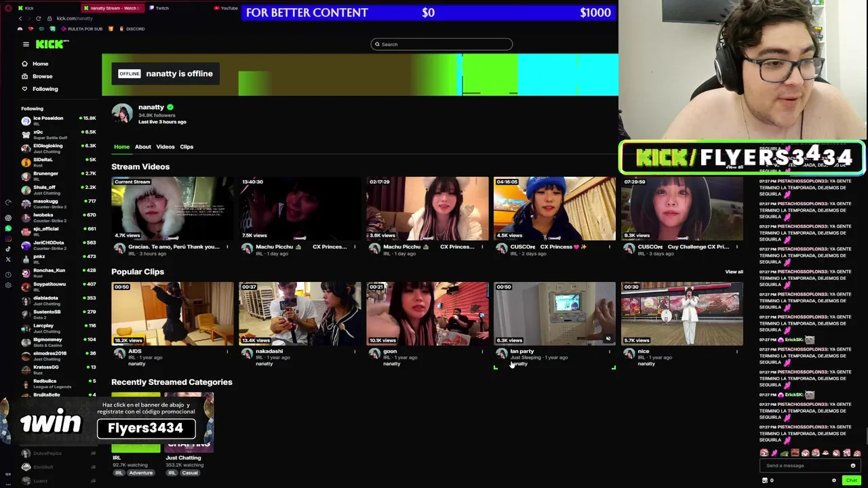Open the RULETA POR SUB bookmark

click(x=81, y=29)
